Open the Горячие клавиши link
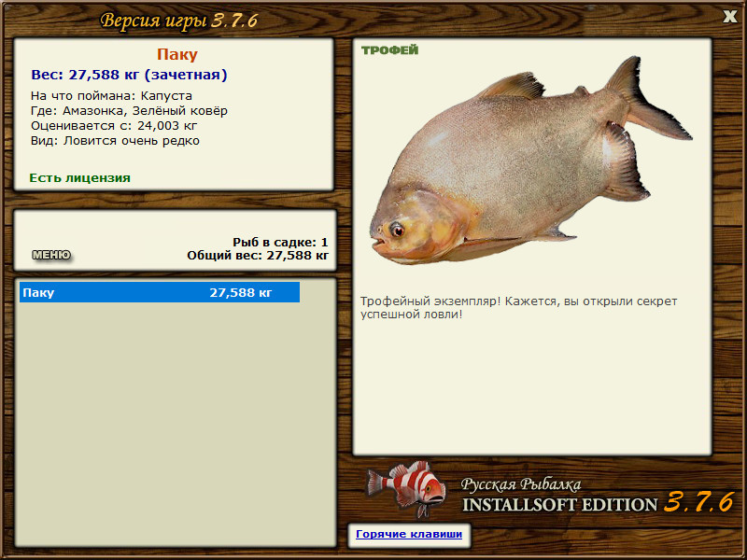Screen dimensions: 747x560 (x=409, y=534)
